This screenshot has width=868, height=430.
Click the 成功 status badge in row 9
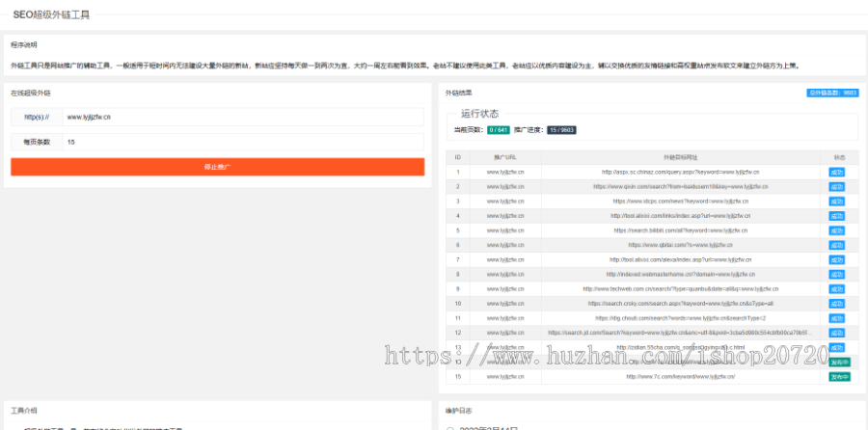[x=836, y=289]
